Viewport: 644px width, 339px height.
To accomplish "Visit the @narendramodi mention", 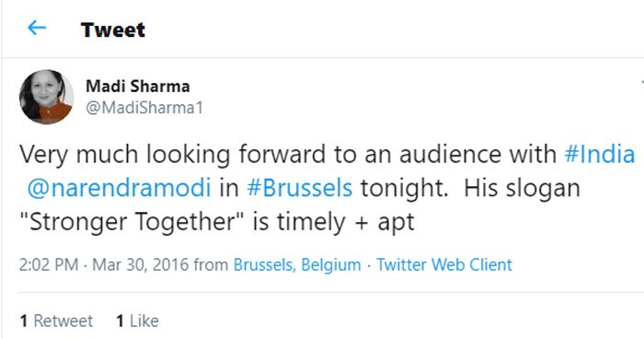I will tap(119, 188).
